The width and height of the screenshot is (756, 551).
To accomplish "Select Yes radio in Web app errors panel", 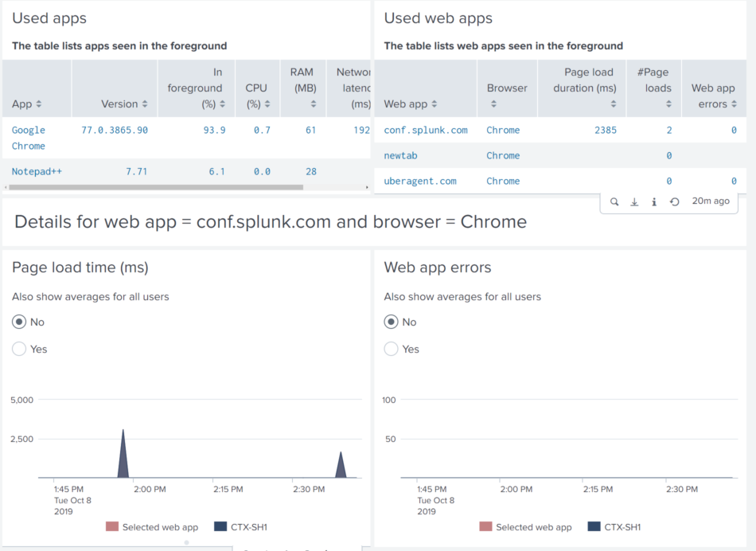I will [391, 349].
